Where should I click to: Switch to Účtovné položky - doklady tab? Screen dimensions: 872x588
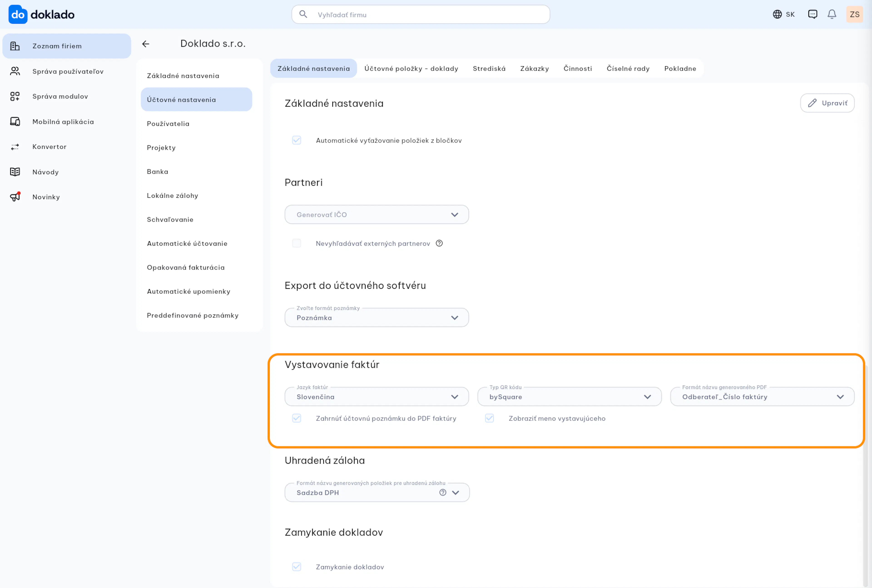(x=411, y=68)
